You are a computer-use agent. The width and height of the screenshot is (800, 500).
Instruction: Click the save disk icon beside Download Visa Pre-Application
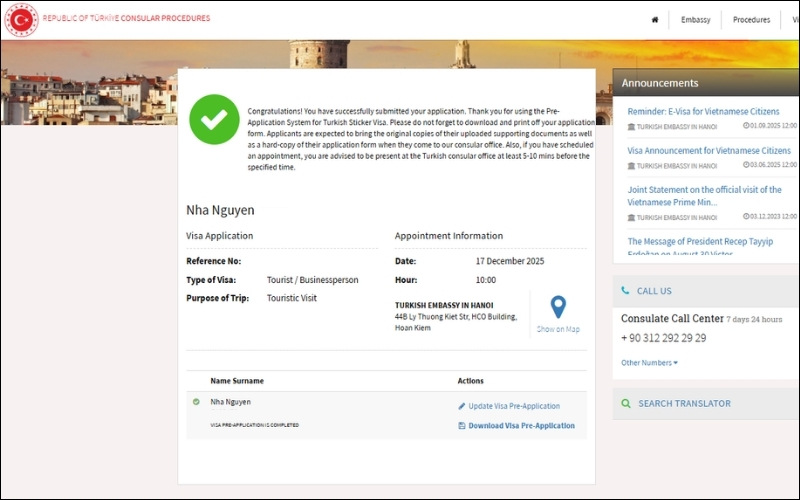462,426
